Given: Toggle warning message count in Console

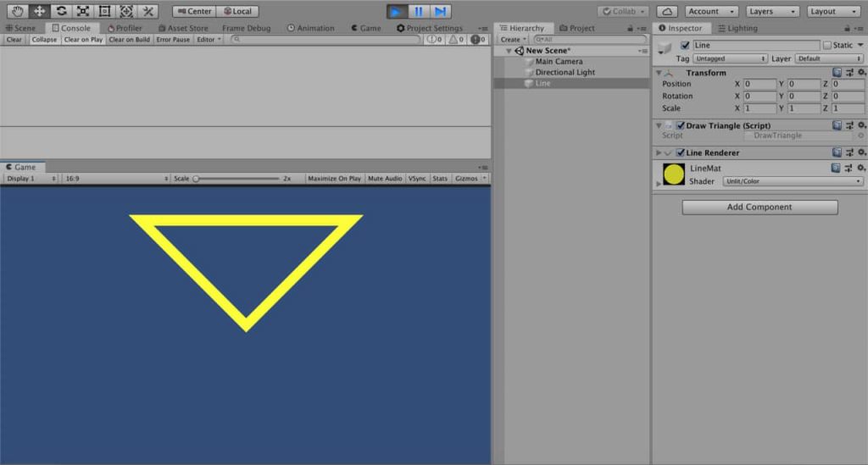Looking at the screenshot, I should coord(456,39).
